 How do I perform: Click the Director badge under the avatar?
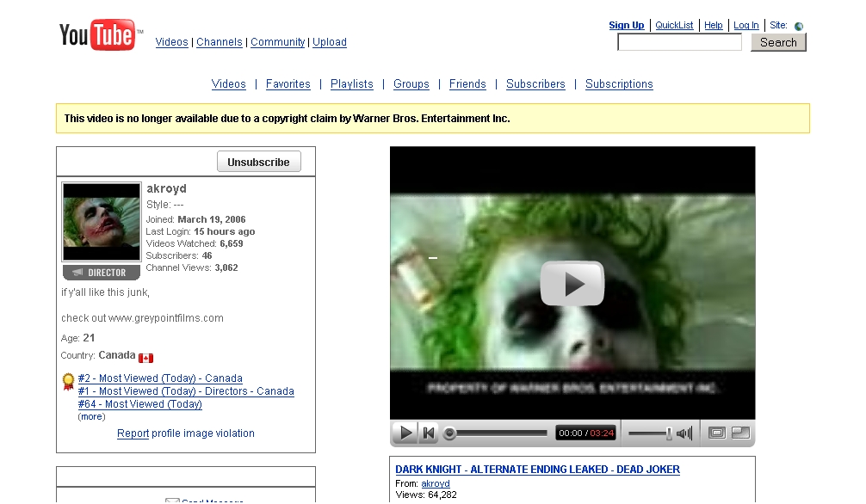pos(101,273)
